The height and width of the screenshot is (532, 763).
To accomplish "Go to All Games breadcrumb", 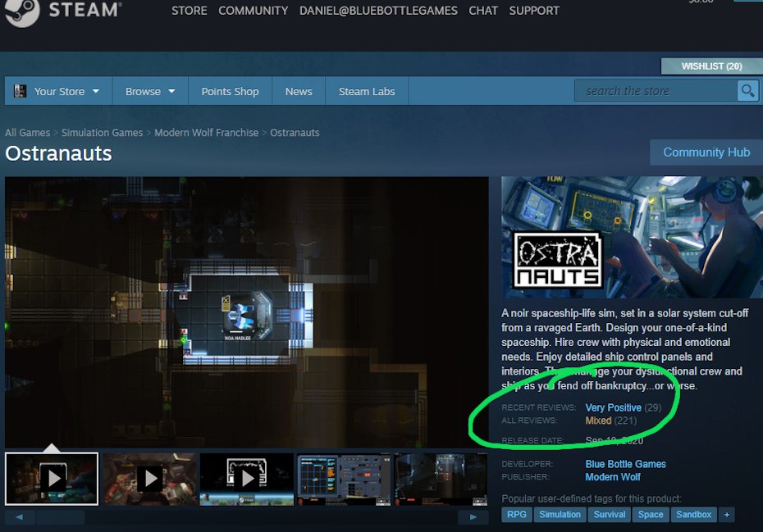I will (x=27, y=132).
